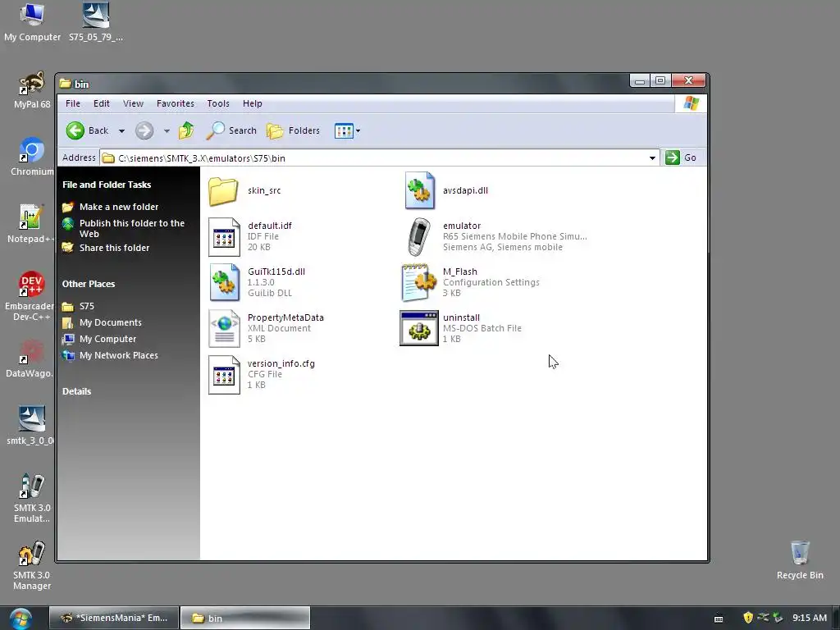Open the File menu
Screen dimensions: 840x630
click(x=73, y=103)
